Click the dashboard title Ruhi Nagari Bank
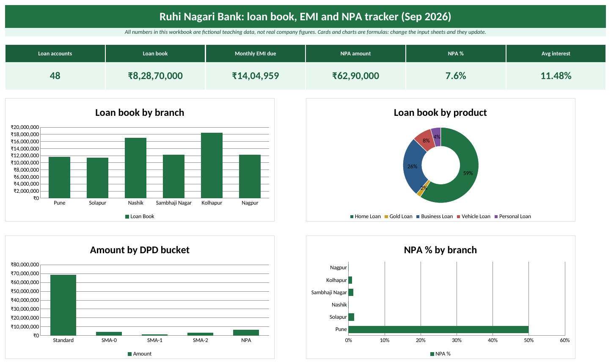611x364 pixels. [305, 16]
